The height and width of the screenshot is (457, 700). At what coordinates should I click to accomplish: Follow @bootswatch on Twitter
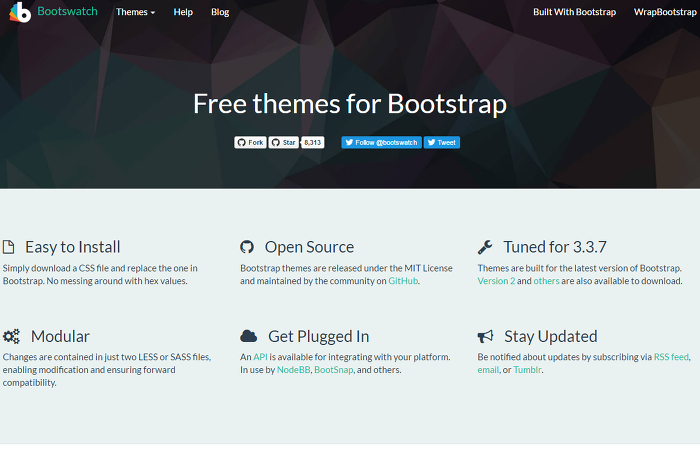(381, 142)
